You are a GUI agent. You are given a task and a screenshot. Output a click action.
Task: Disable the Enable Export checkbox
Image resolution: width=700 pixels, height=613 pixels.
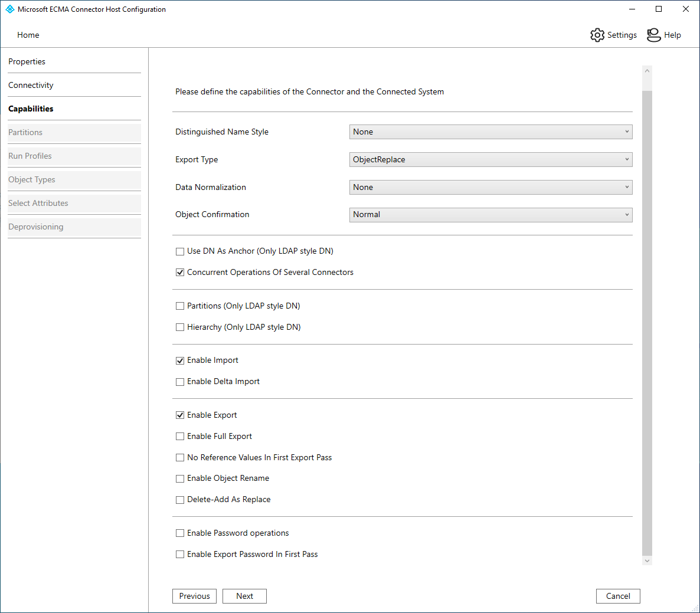tap(180, 415)
